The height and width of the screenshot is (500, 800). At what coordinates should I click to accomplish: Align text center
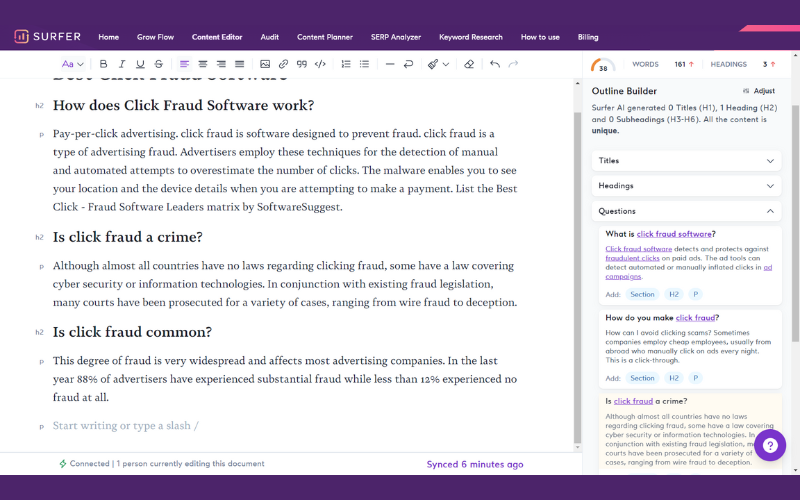(203, 64)
